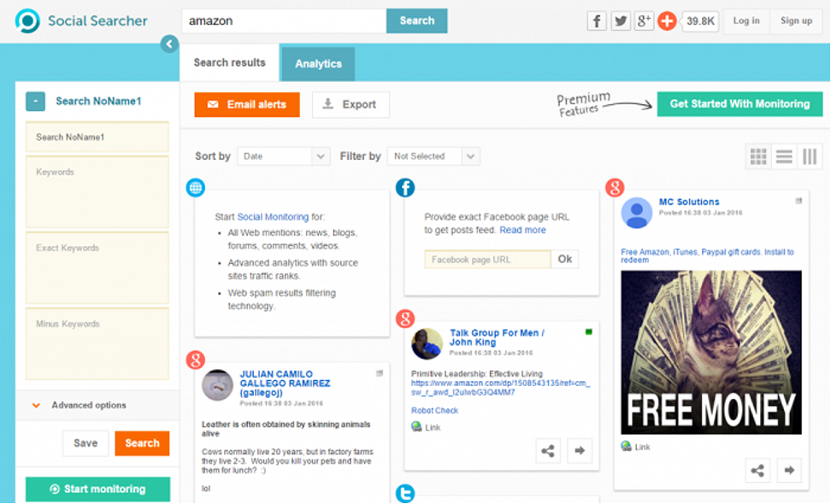Click Google Plus icon on Talk Group card
The image size is (831, 504).
point(405,319)
